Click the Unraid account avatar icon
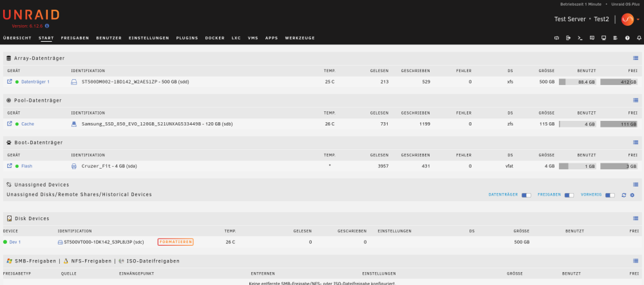The height and width of the screenshot is (285, 644). coord(627,19)
